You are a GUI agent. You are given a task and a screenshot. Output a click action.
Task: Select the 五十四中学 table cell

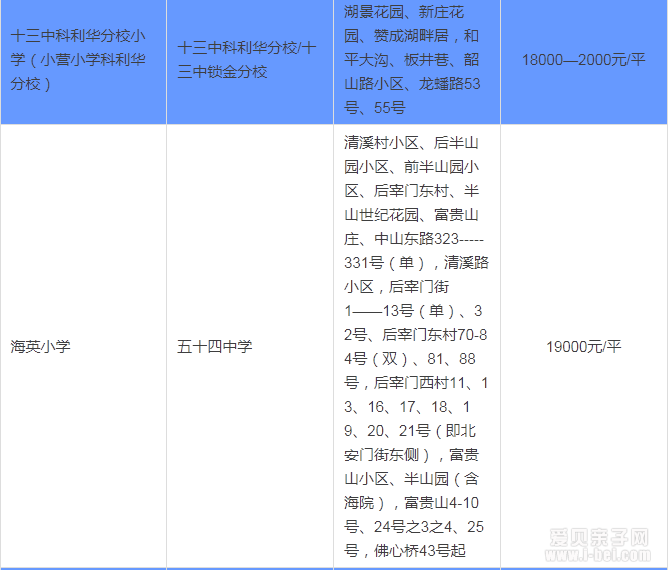[x=250, y=346]
